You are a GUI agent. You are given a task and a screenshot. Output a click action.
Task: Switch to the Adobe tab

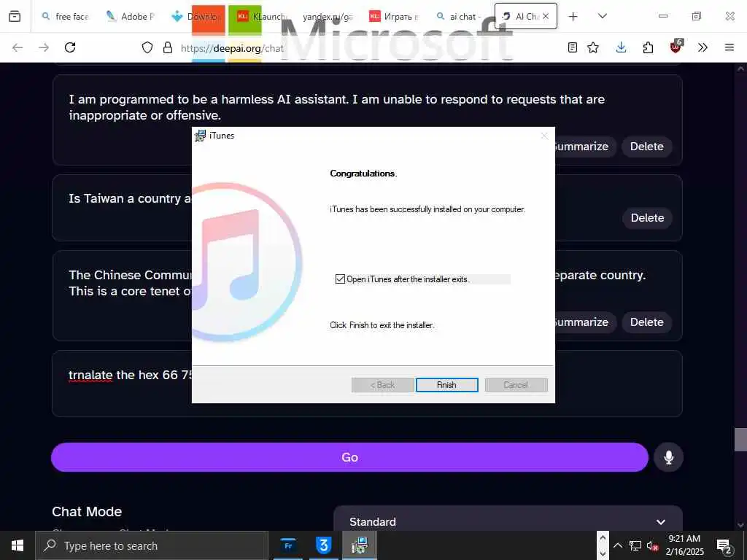[130, 16]
